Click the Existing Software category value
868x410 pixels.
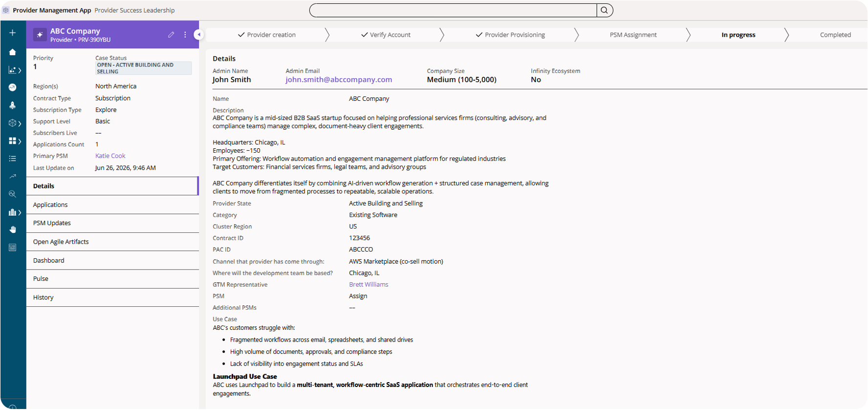click(373, 215)
